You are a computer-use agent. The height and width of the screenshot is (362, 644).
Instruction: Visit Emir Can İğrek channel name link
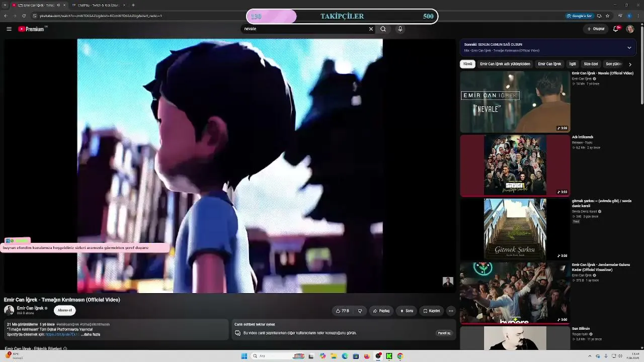tap(31, 308)
